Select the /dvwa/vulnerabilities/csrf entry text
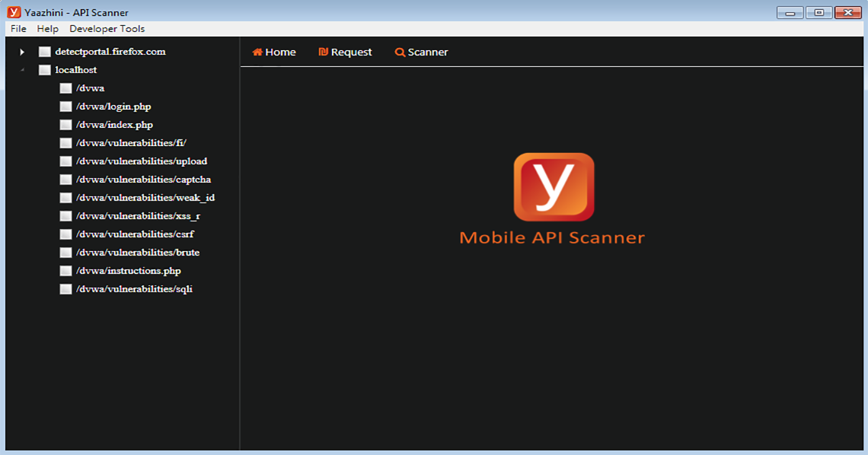868x455 pixels. [x=135, y=234]
